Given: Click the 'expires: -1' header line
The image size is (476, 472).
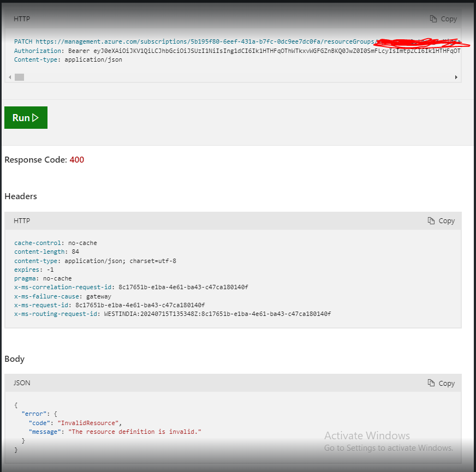Looking at the screenshot, I should click(34, 270).
